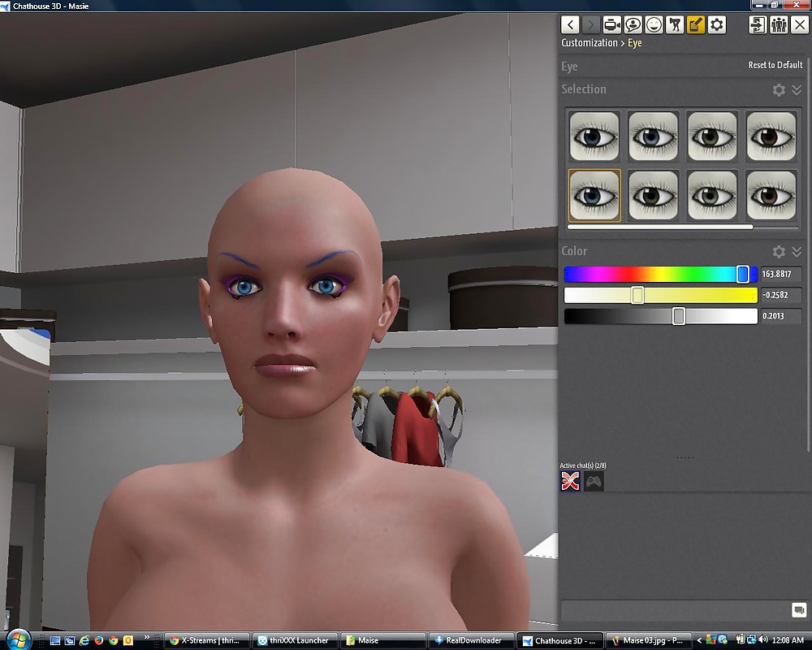Viewport: 812px width, 650px height.
Task: Click the exit room door icon
Action: point(758,25)
